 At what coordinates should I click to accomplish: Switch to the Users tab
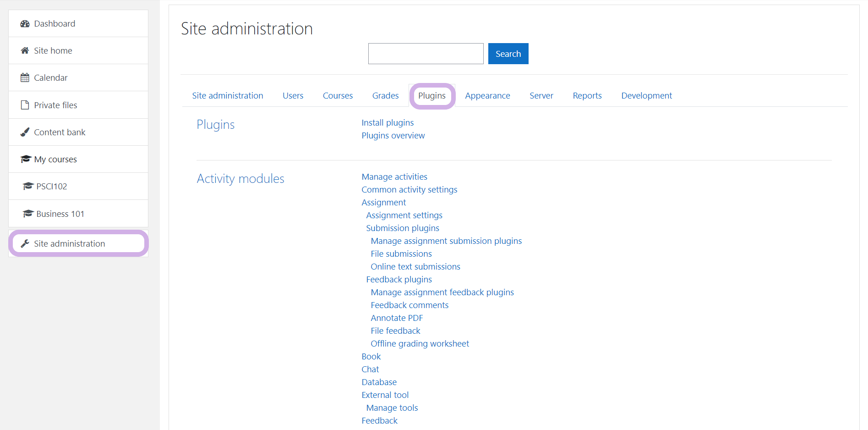point(293,96)
